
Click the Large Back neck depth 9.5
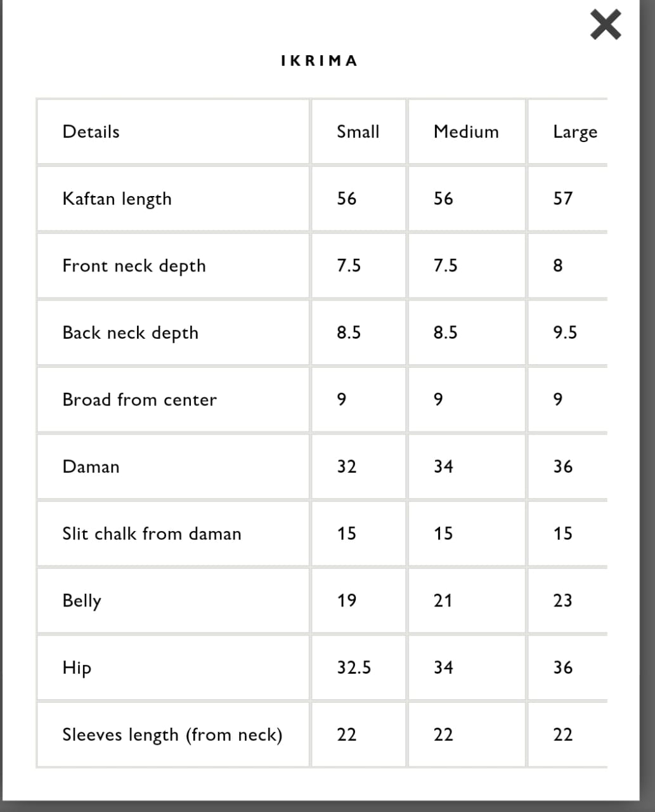(x=564, y=332)
